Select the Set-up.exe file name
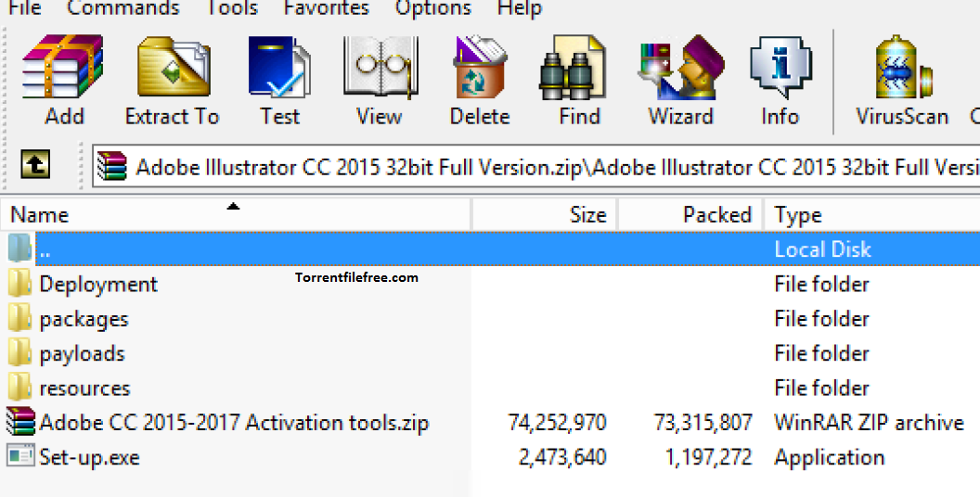 [x=89, y=457]
